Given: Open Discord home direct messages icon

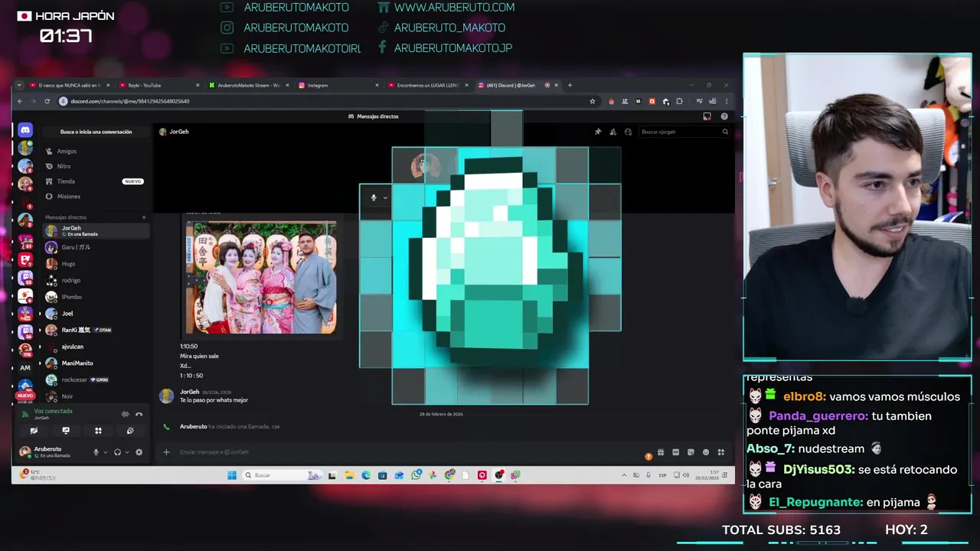Looking at the screenshot, I should click(25, 131).
